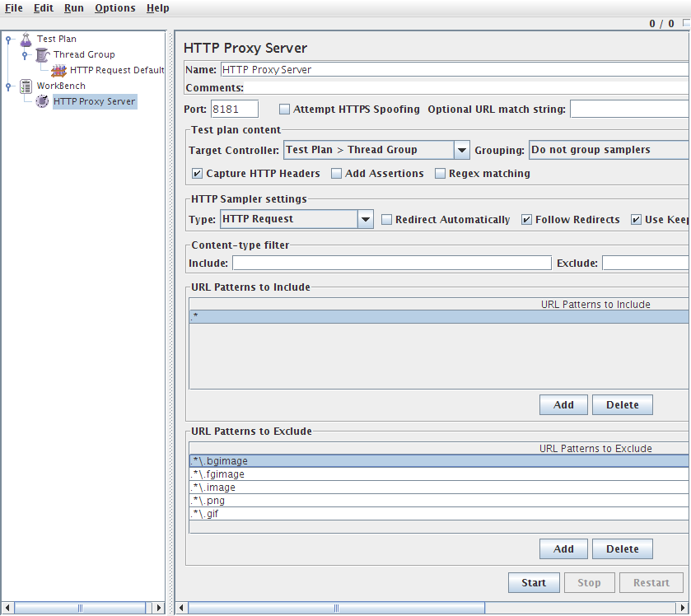This screenshot has width=691, height=616.
Task: Enable Redirect Automatically checkbox
Action: (386, 219)
